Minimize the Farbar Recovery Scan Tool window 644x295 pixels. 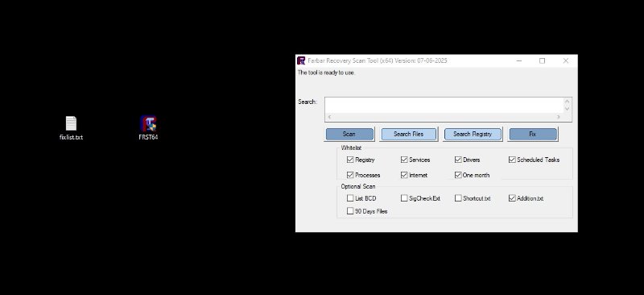pyautogui.click(x=519, y=60)
